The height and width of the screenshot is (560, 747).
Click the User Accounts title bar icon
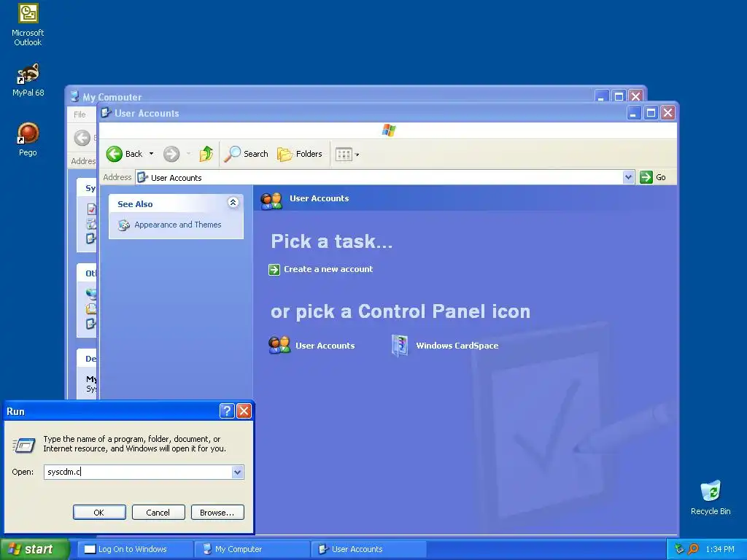click(106, 113)
